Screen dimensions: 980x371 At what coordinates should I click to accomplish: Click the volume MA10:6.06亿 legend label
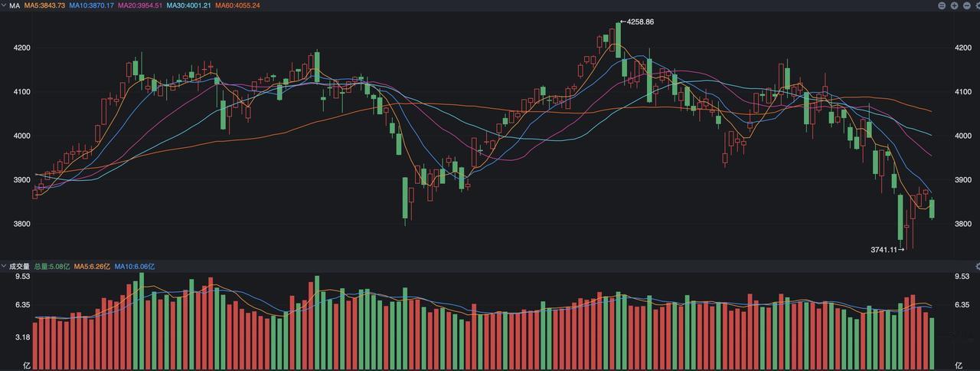coord(135,266)
